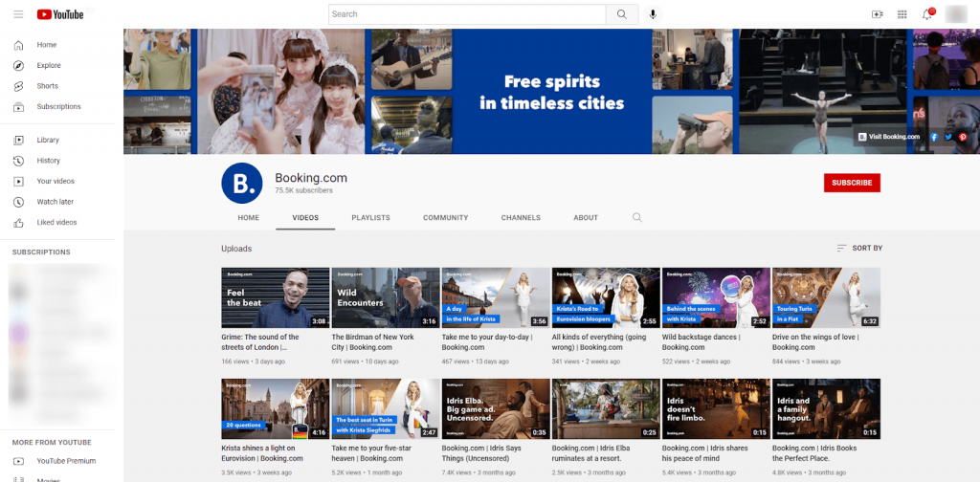Open the Create video icon
Viewport: 980px width, 482px height.
tap(878, 14)
